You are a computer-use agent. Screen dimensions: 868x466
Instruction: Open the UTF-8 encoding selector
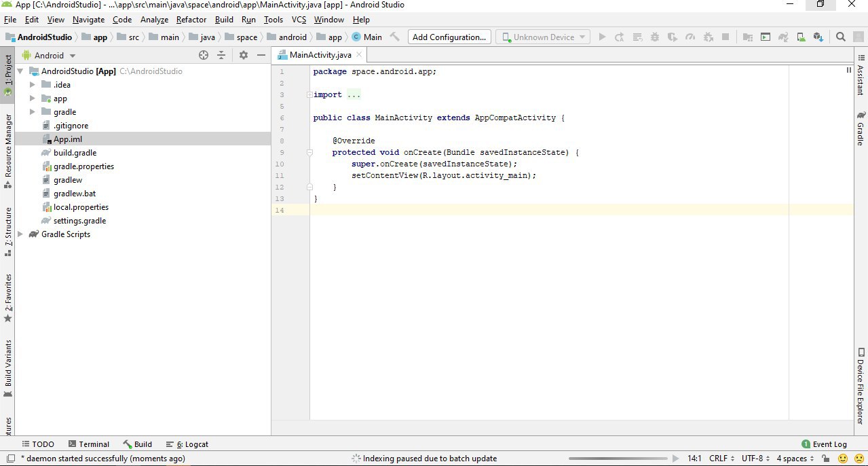point(755,459)
